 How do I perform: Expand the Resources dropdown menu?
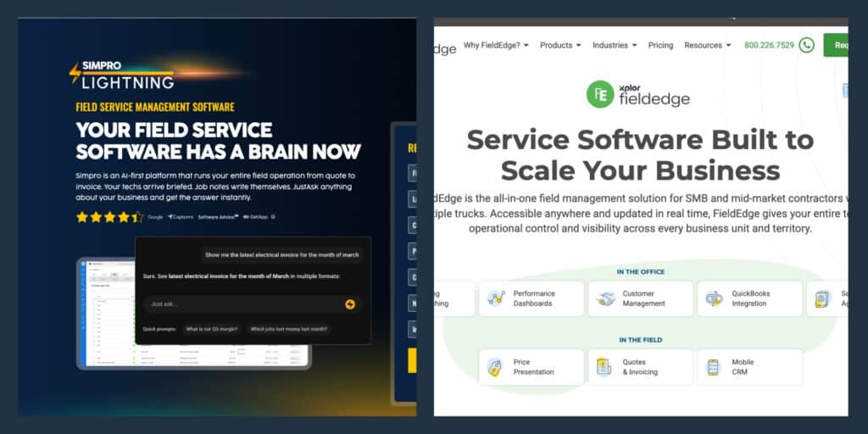click(x=708, y=46)
